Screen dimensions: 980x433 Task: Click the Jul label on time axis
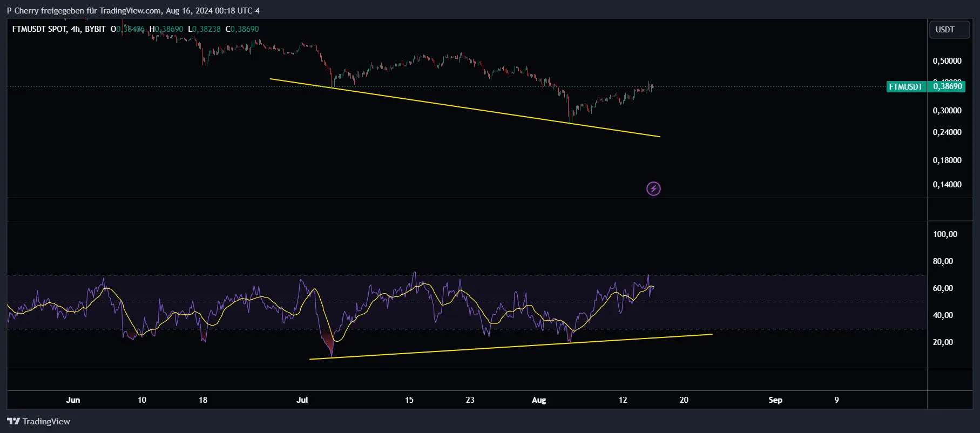302,400
